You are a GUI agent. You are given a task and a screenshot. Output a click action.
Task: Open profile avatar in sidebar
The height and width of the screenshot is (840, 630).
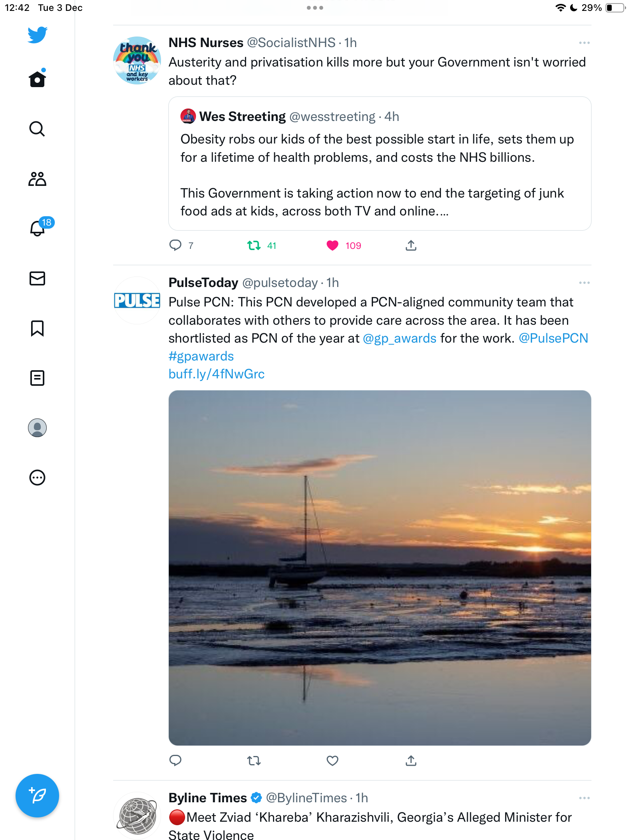(37, 428)
